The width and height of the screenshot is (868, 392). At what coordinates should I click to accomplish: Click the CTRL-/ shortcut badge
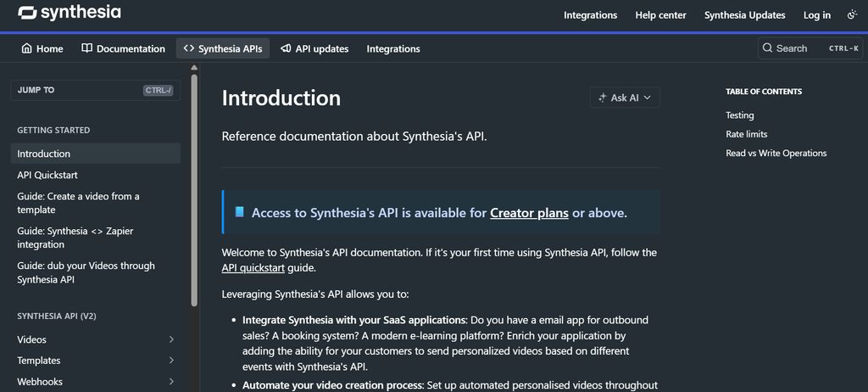(159, 90)
